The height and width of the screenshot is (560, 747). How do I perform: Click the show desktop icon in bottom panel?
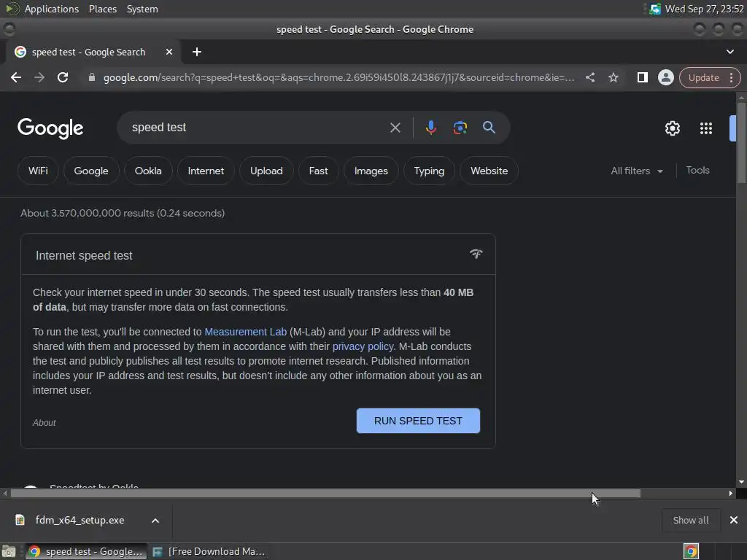9,551
